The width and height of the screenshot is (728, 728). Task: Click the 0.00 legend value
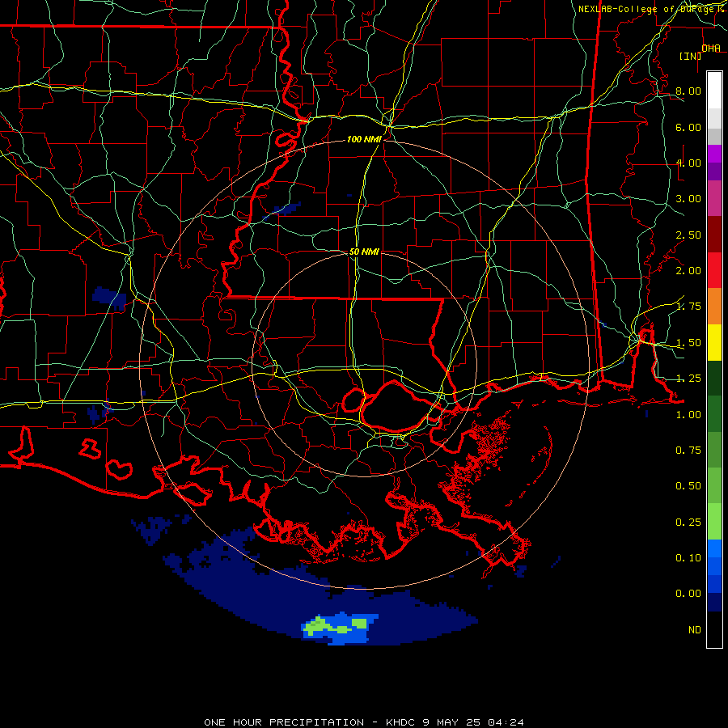(688, 594)
